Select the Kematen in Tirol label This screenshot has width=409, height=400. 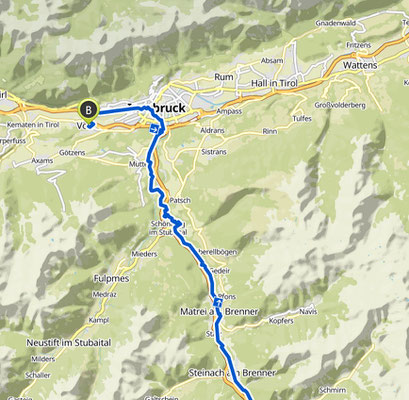(33, 125)
